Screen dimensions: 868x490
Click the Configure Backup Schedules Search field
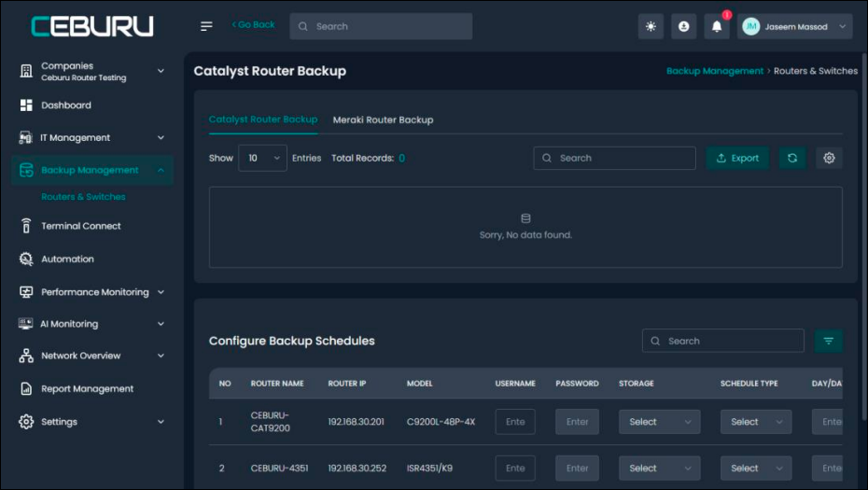723,341
